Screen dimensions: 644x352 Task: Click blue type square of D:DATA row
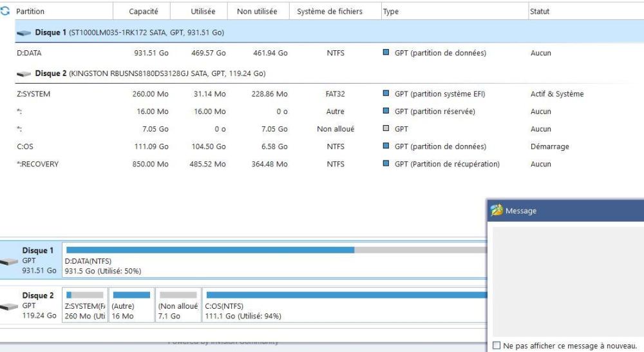tap(386, 53)
